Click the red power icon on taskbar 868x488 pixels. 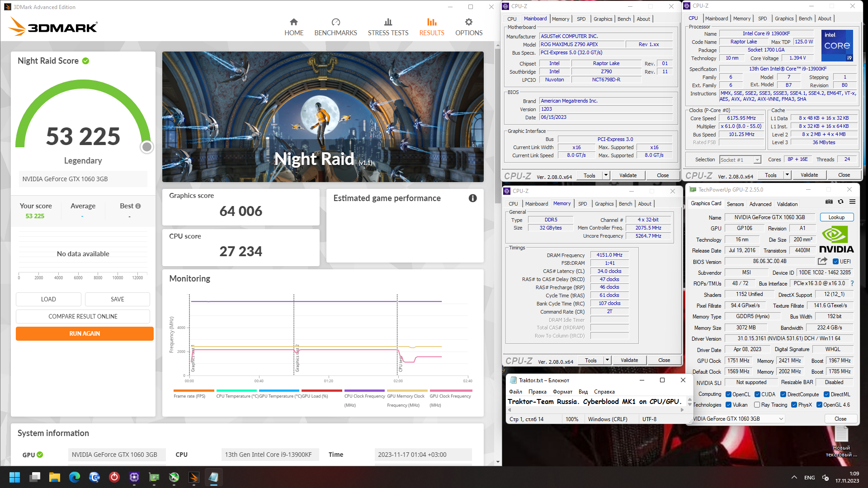point(114,477)
